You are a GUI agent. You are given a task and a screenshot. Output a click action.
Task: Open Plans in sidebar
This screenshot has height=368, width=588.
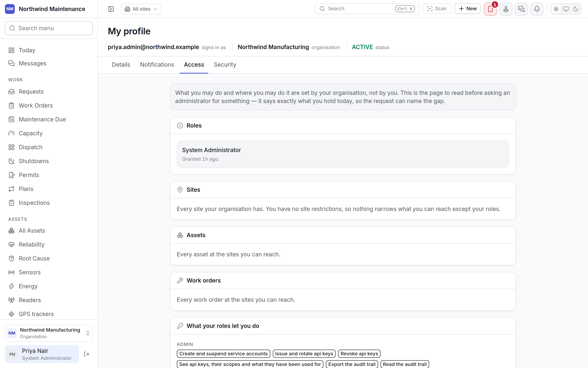tap(49, 189)
